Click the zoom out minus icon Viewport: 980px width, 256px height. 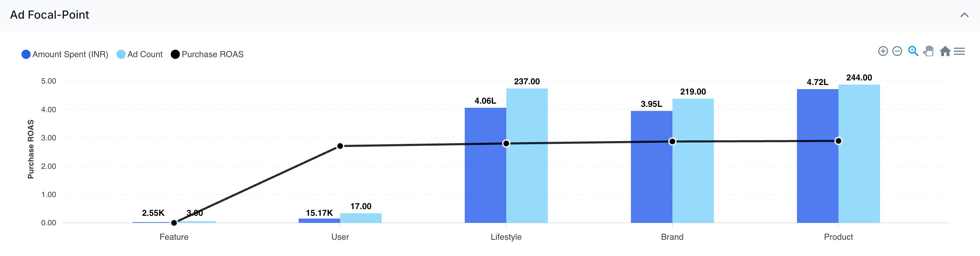[x=897, y=51]
